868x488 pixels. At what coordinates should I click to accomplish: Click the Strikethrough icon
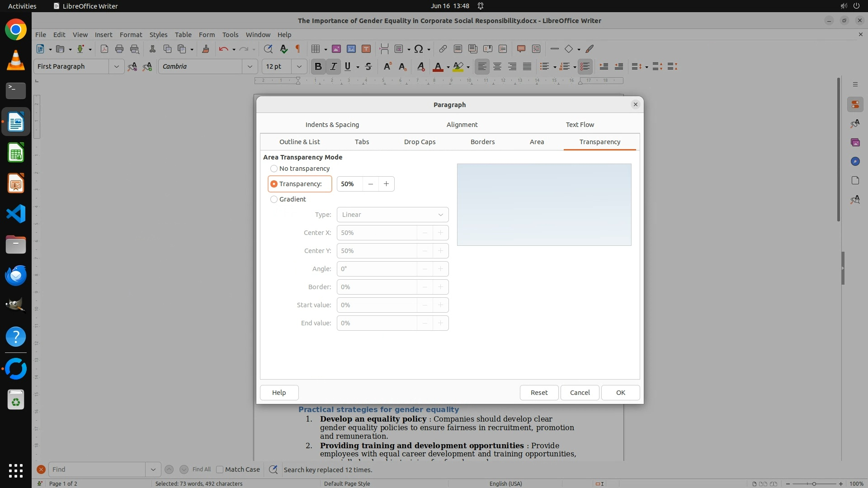[368, 66]
